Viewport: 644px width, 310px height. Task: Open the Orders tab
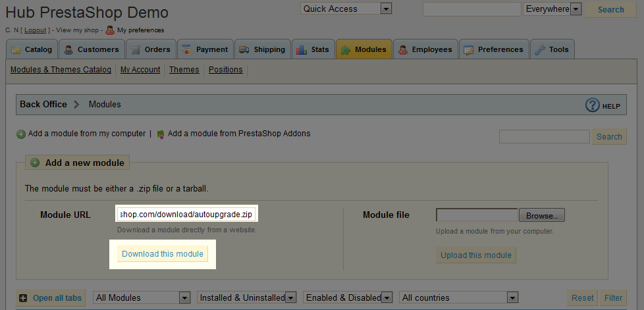click(151, 49)
